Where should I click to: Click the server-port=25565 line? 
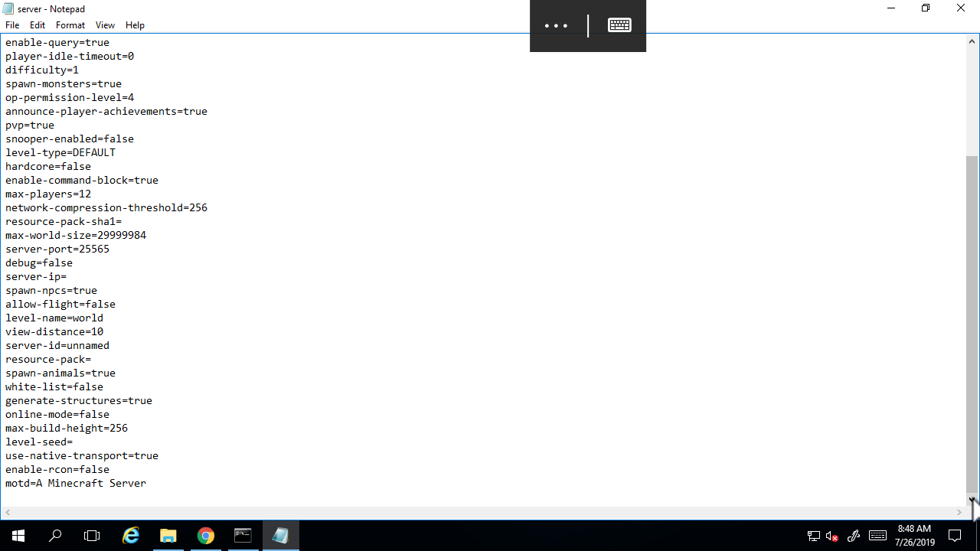tap(57, 249)
